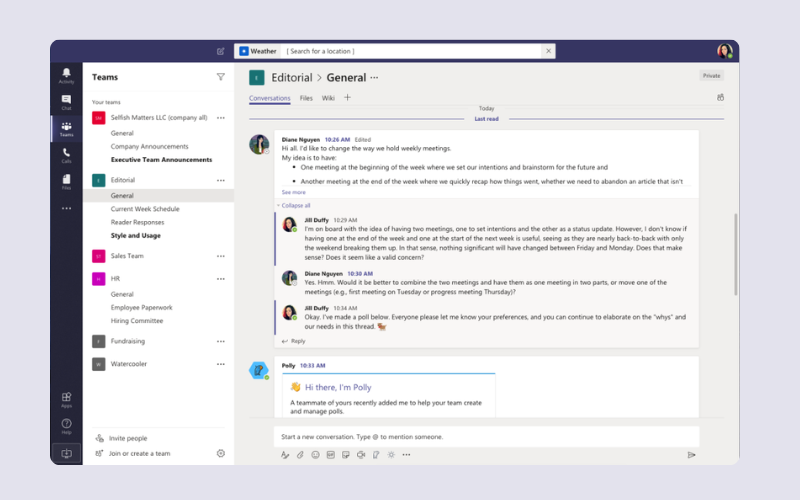The image size is (800, 500).
Task: Switch to the Files tab
Action: pos(306,98)
